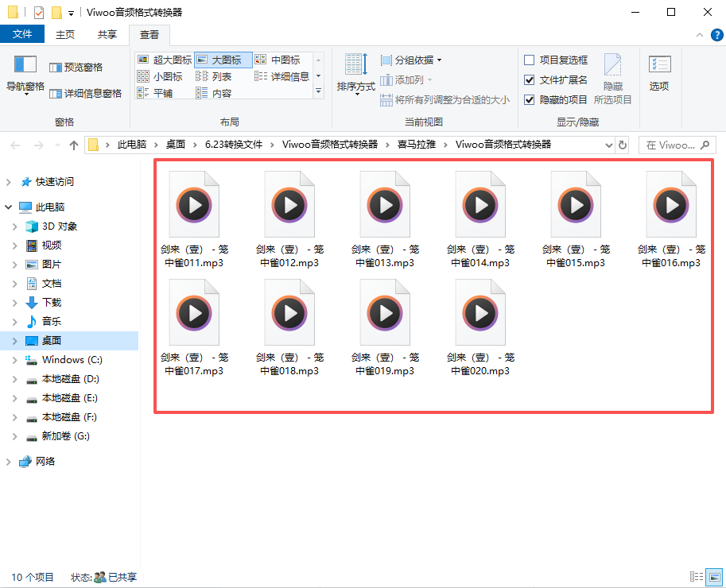Click the Properties quick access toolbar icon

[39, 13]
